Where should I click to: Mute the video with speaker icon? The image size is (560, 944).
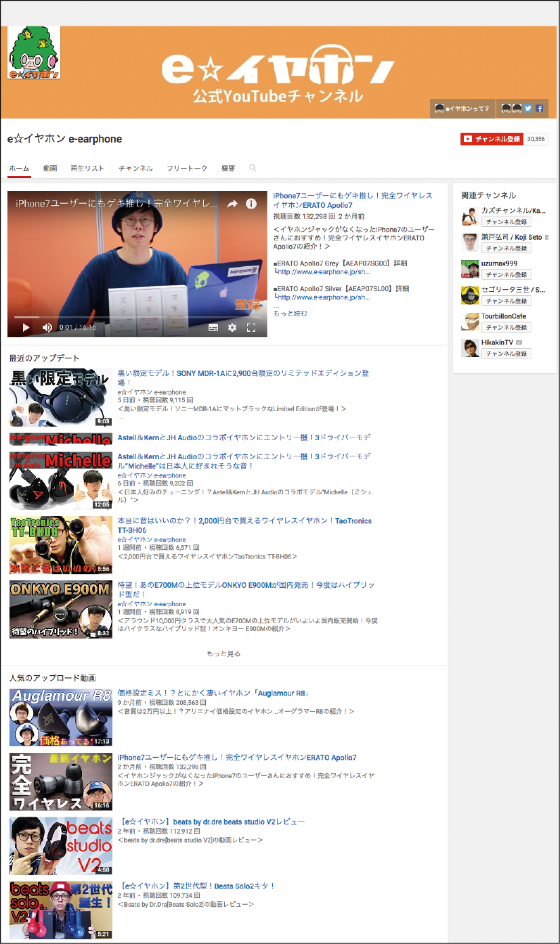click(47, 327)
